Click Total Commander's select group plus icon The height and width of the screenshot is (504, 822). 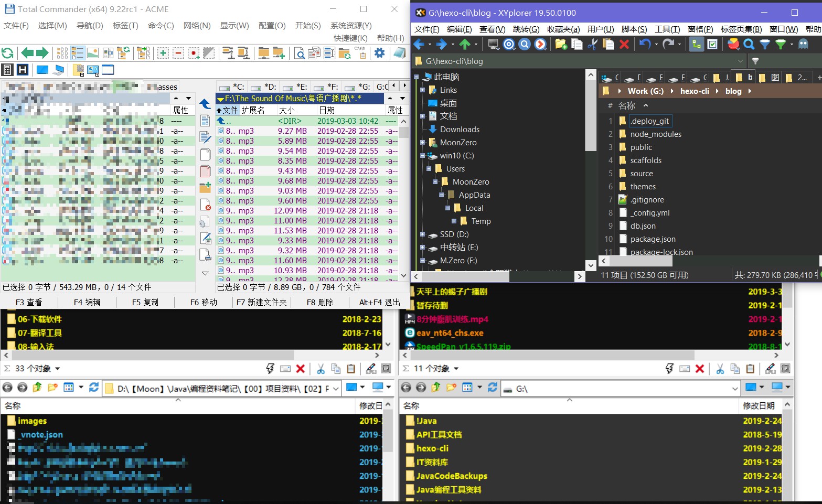coord(163,53)
